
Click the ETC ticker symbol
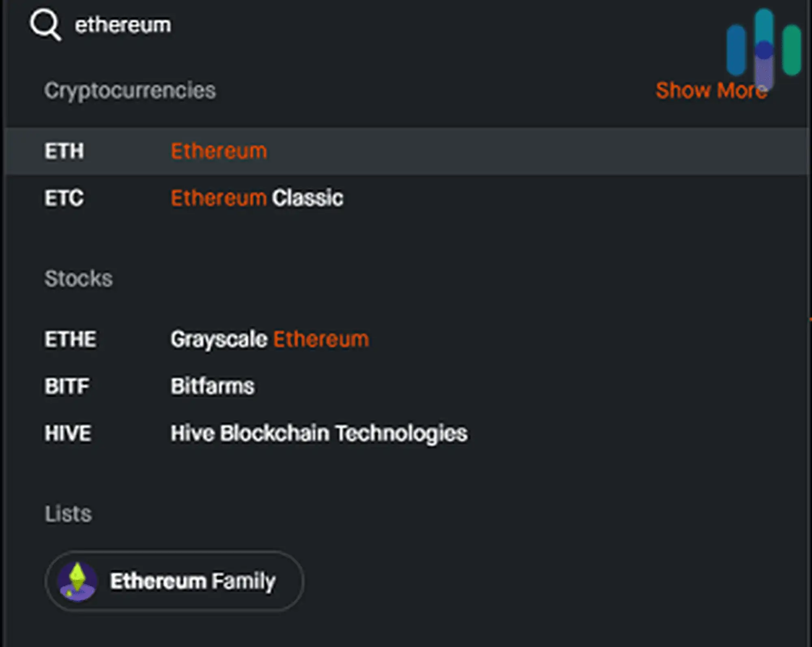coord(64,198)
